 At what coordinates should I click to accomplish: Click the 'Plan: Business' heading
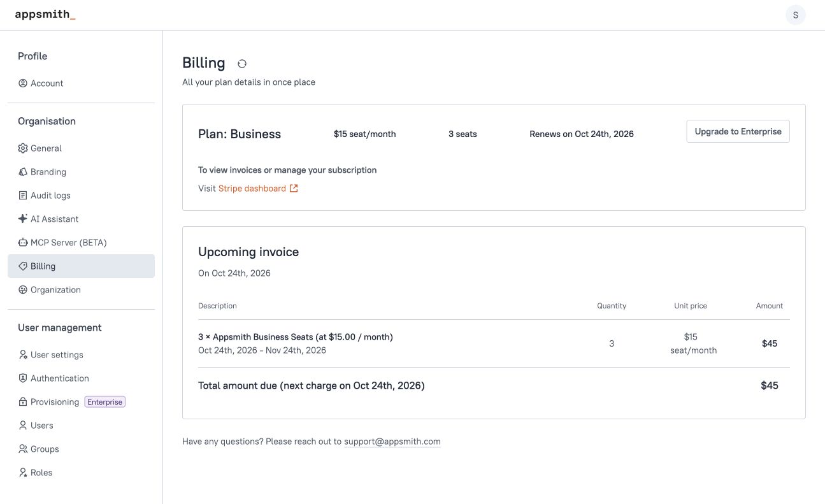click(240, 134)
